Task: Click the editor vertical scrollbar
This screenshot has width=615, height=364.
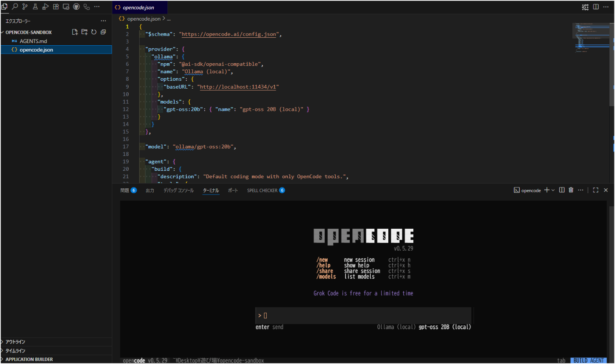Action: point(612,65)
